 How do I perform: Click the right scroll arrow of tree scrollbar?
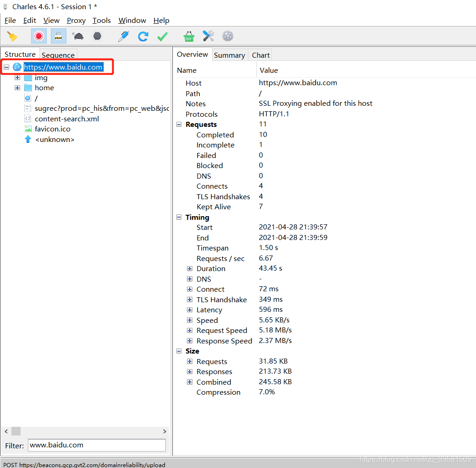tap(164, 431)
